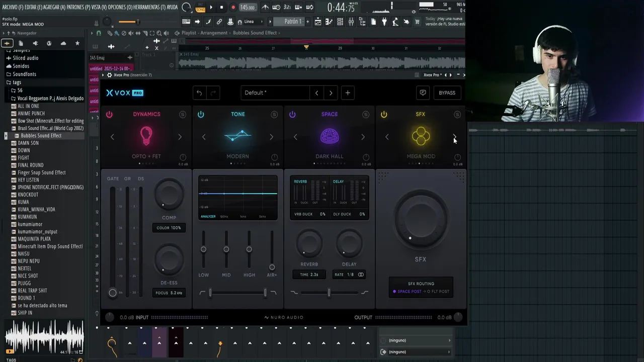
Task: Click the 145.000 tempo field
Action: (247, 8)
